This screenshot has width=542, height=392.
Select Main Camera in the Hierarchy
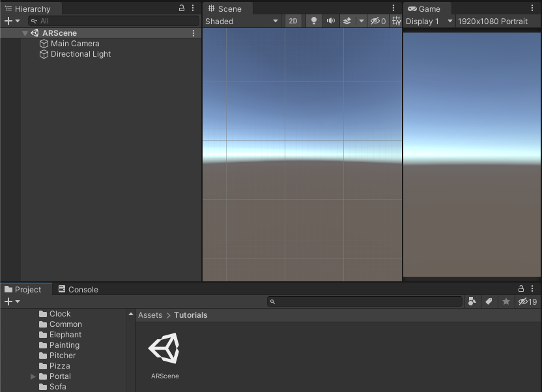tap(75, 44)
